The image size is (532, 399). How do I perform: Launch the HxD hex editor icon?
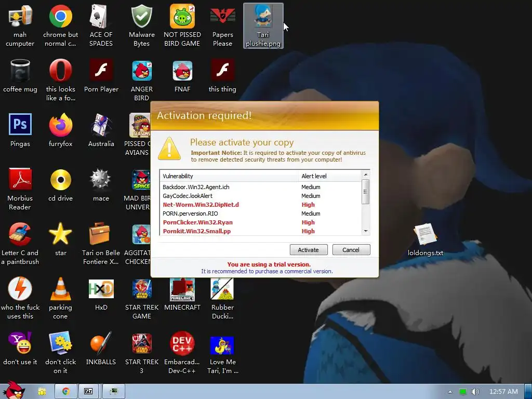101,294
